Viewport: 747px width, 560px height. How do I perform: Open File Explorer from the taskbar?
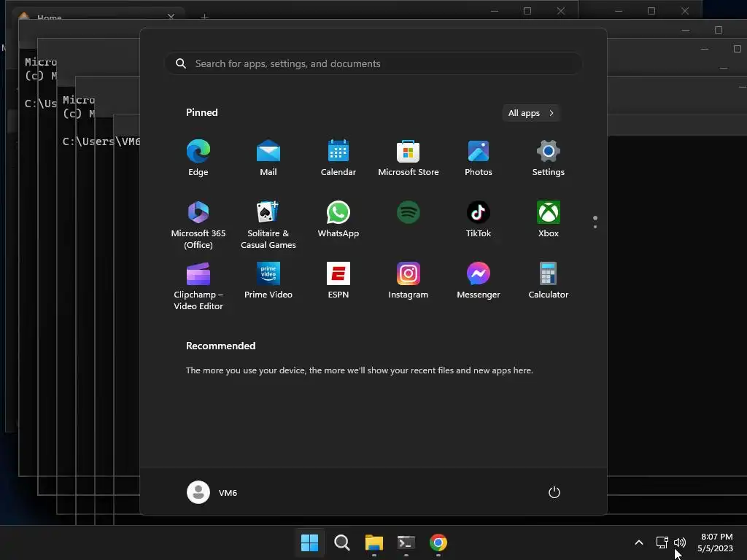[x=374, y=542]
